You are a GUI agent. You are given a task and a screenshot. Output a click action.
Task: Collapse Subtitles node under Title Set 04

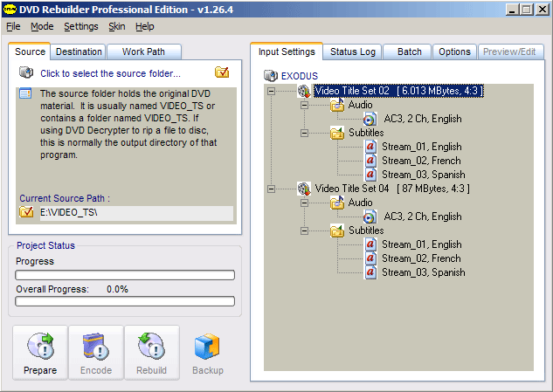(304, 230)
